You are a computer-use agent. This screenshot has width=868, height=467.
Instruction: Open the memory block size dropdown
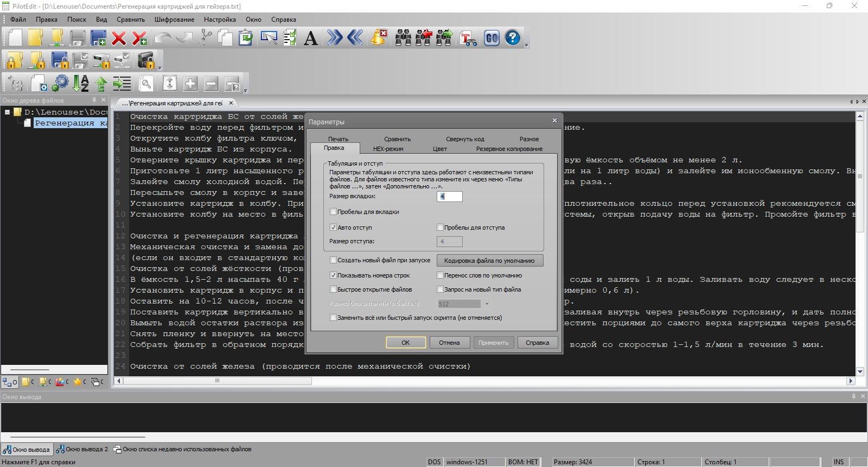pyautogui.click(x=486, y=304)
